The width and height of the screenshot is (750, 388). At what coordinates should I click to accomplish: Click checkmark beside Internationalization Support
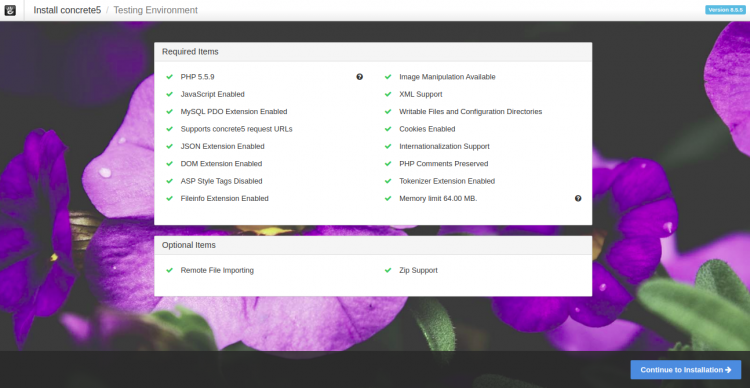pyautogui.click(x=388, y=146)
